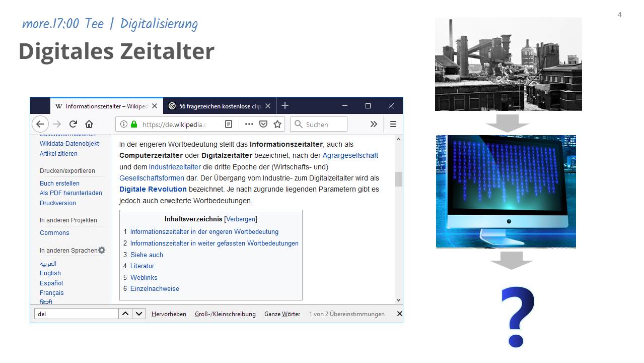This screenshot has width=644, height=363.
Task: Click the find-in-page text field
Action: coord(76,314)
